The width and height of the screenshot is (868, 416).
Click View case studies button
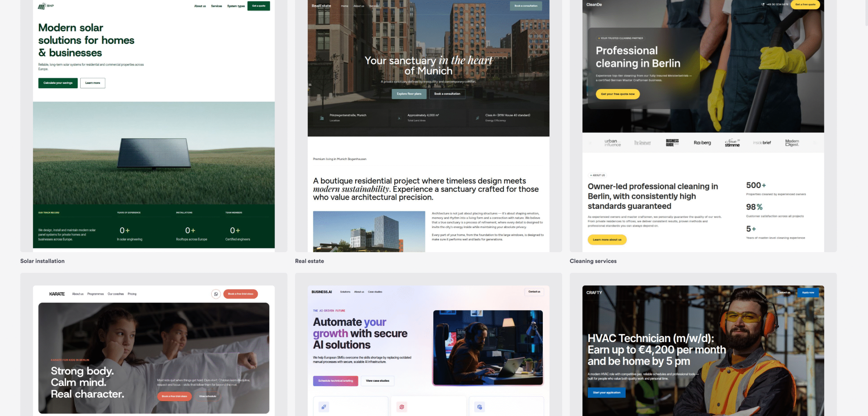pyautogui.click(x=377, y=381)
